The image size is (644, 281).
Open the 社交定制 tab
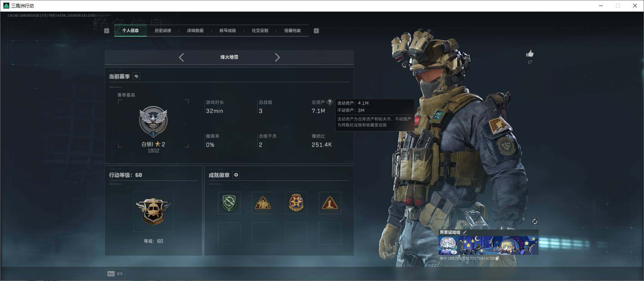click(260, 31)
